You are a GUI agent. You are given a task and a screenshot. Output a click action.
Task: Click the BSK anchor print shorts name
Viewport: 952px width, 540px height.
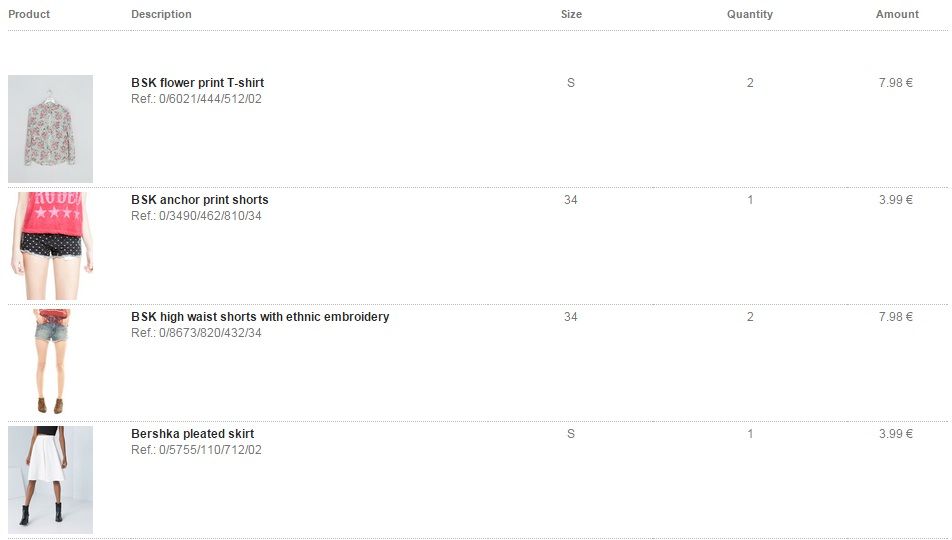[199, 200]
